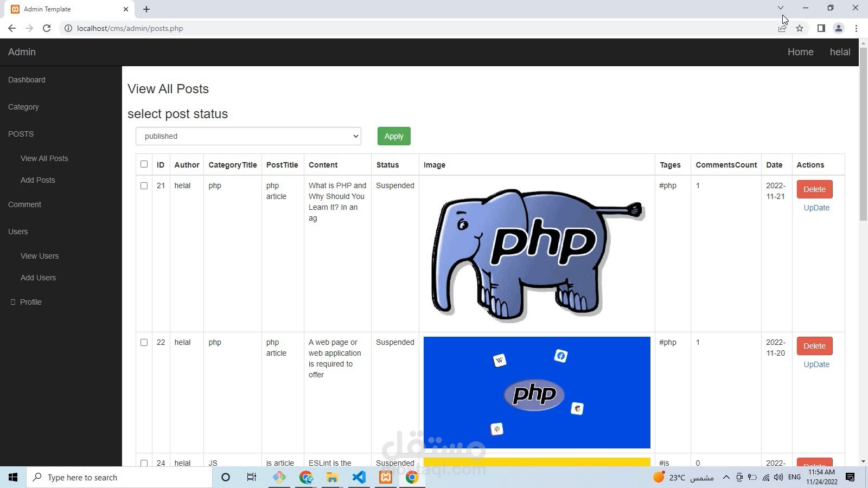
Task: Open XAMPP from the taskbar
Action: click(386, 477)
